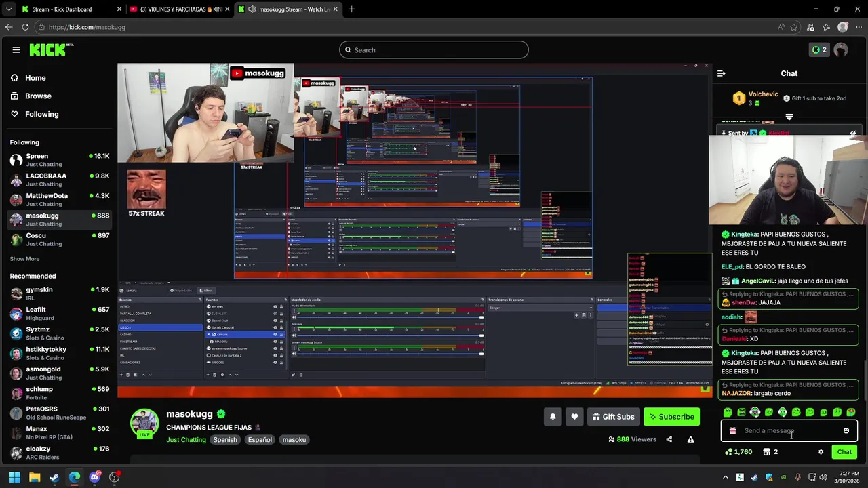
Task: Click the share stream icon
Action: [x=669, y=439]
